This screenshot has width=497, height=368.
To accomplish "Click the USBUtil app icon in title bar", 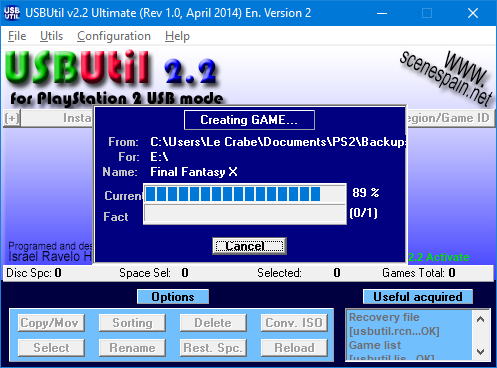I will 12,13.
